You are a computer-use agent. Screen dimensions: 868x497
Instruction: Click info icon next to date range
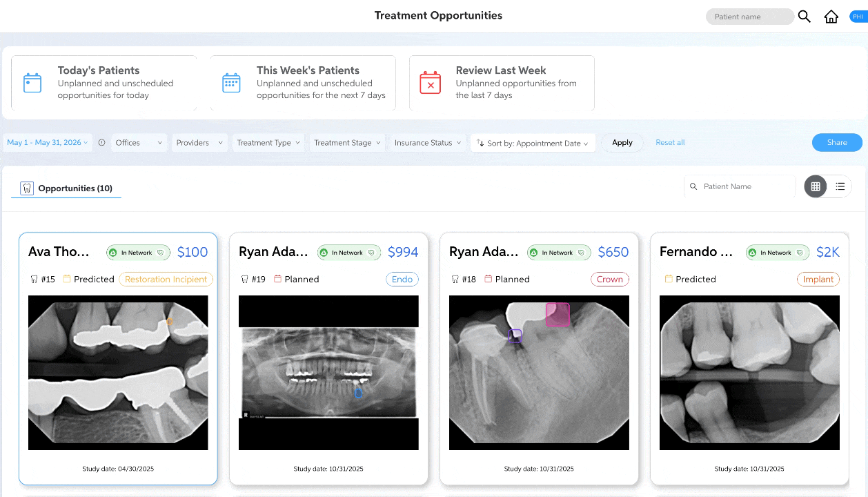pyautogui.click(x=101, y=143)
